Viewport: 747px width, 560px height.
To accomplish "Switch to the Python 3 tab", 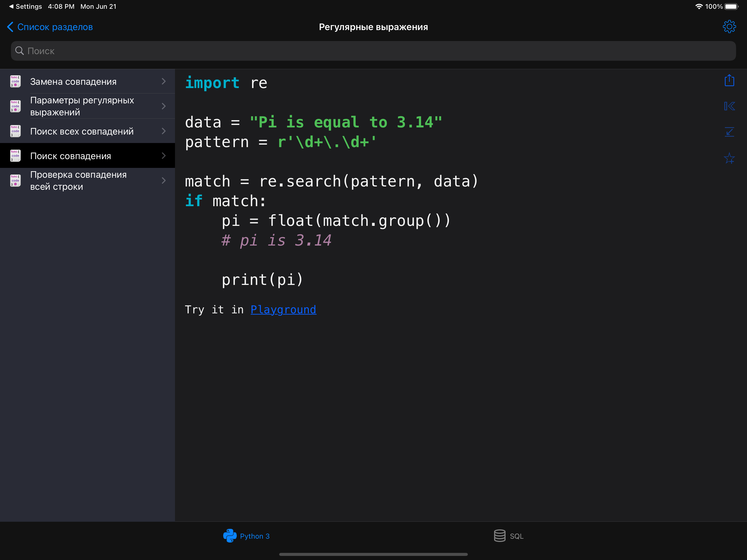I will [x=247, y=536].
